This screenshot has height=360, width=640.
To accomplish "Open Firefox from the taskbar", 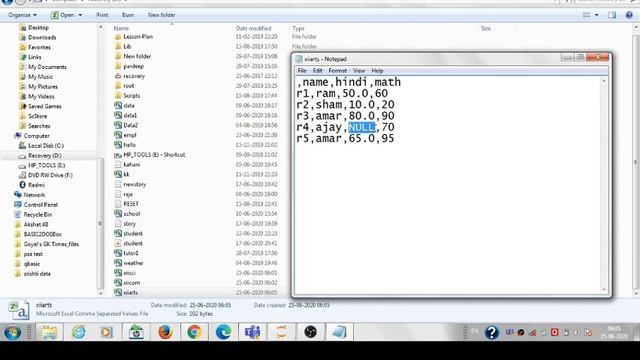I will (165, 332).
